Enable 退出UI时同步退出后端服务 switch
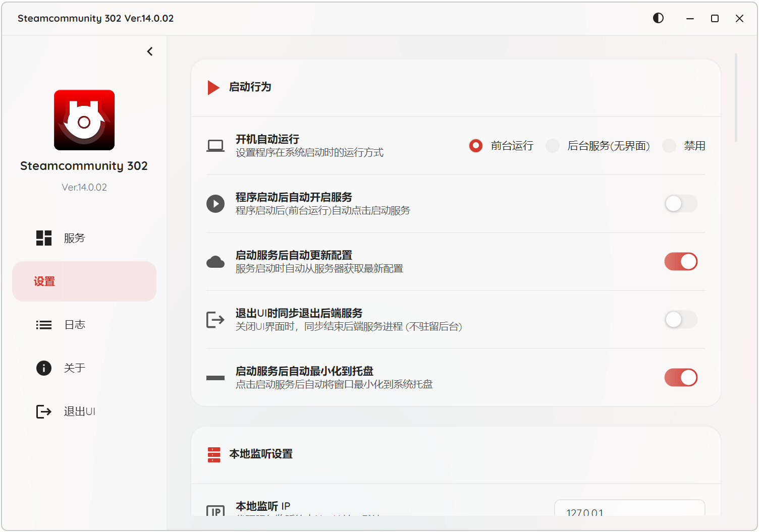 [x=681, y=320]
